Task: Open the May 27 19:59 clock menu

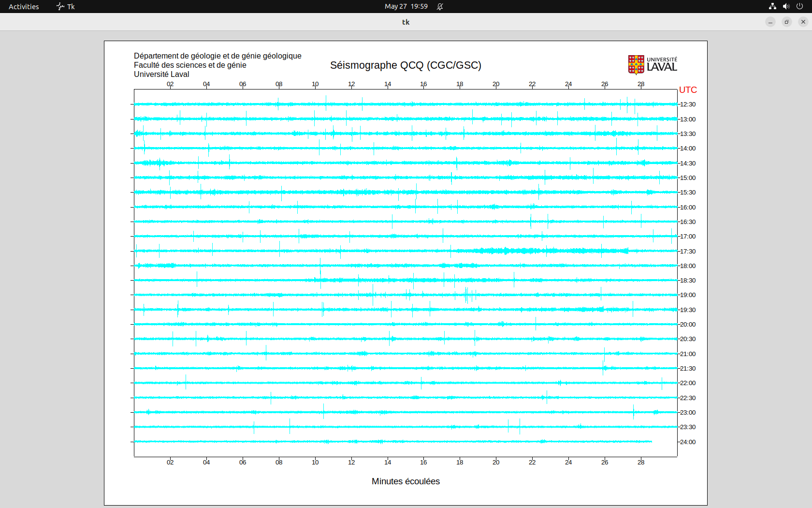Action: [x=406, y=6]
